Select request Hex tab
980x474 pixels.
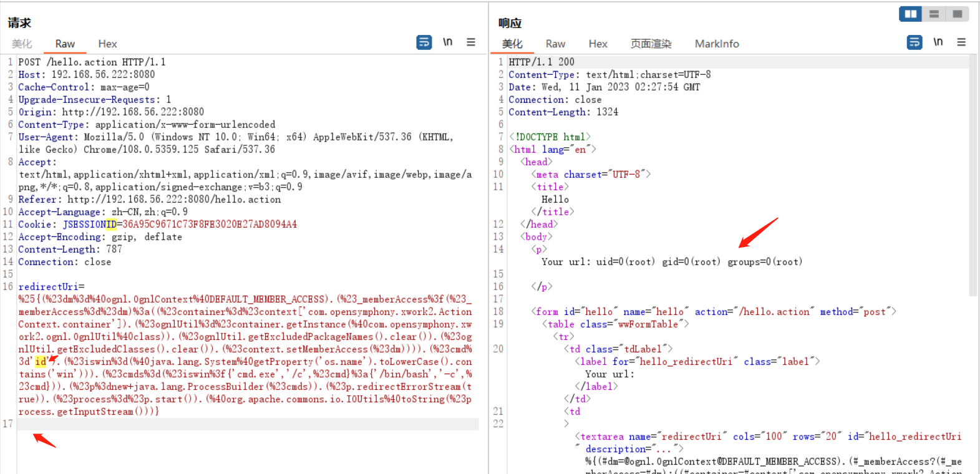(107, 44)
